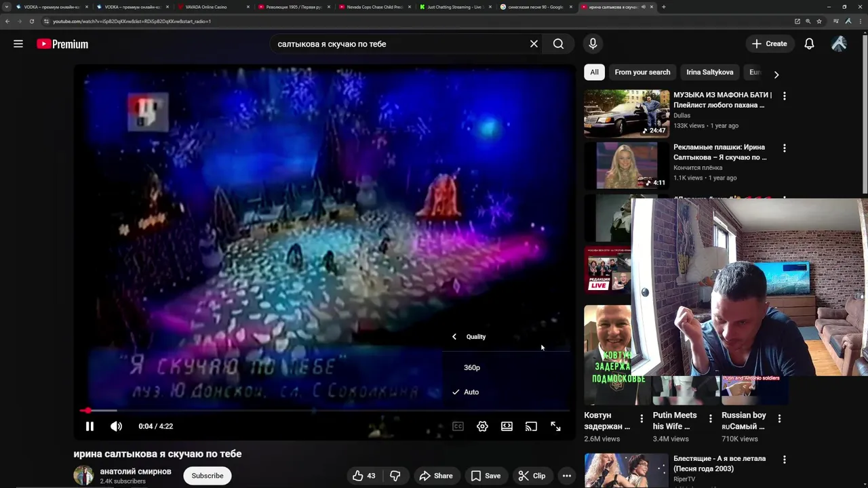Open the notifications bell

pos(809,44)
